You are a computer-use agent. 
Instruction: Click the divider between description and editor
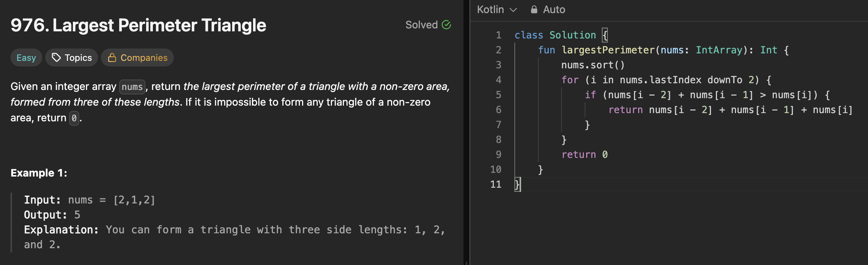(x=467, y=132)
